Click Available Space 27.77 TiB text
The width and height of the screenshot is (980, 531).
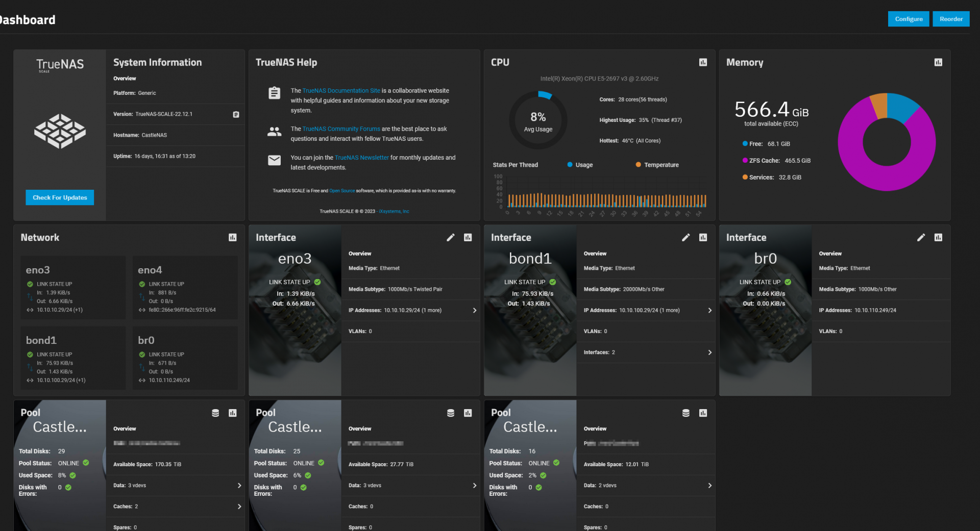point(381,464)
